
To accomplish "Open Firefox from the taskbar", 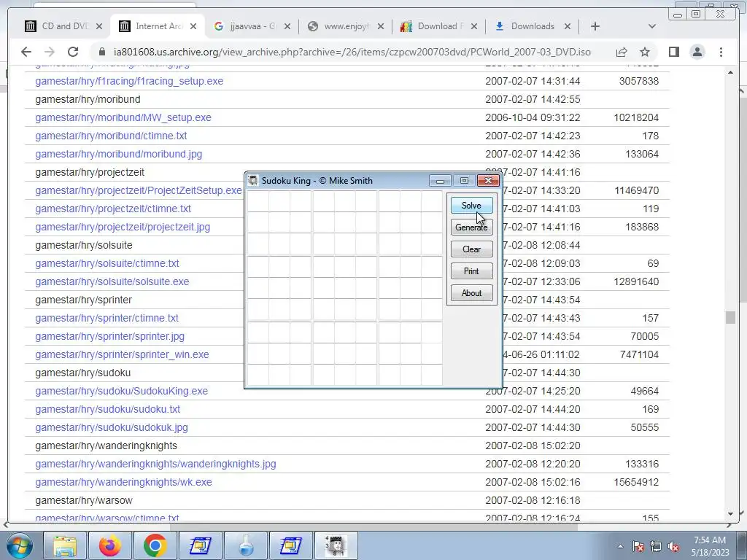I will (x=110, y=545).
